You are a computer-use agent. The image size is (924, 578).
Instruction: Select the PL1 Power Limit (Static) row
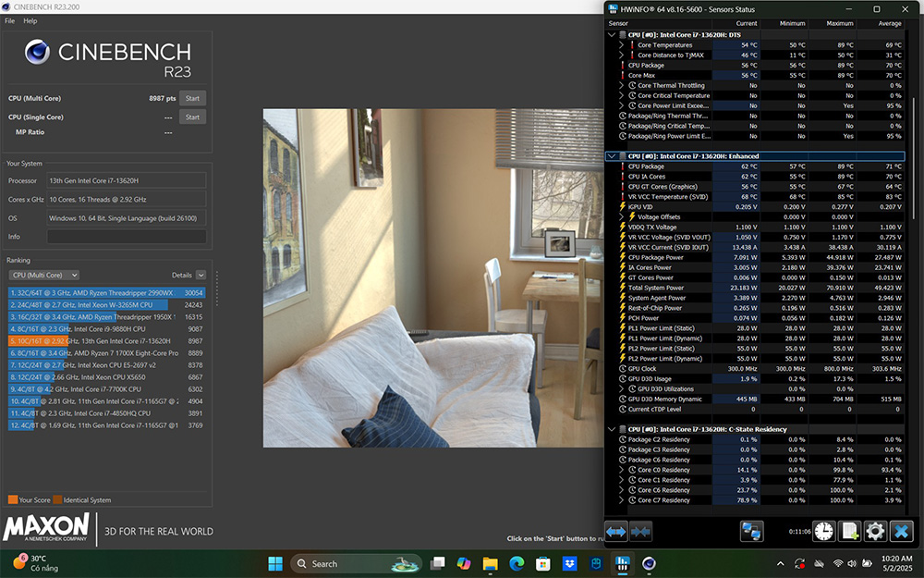coord(756,328)
